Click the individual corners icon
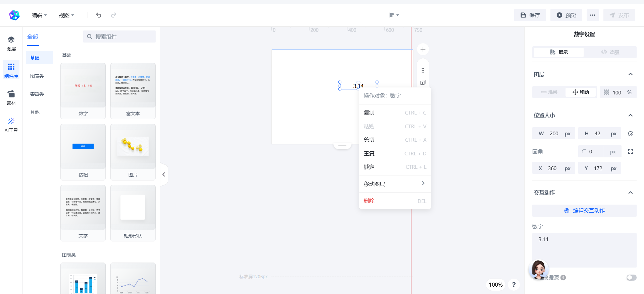 [x=631, y=152]
